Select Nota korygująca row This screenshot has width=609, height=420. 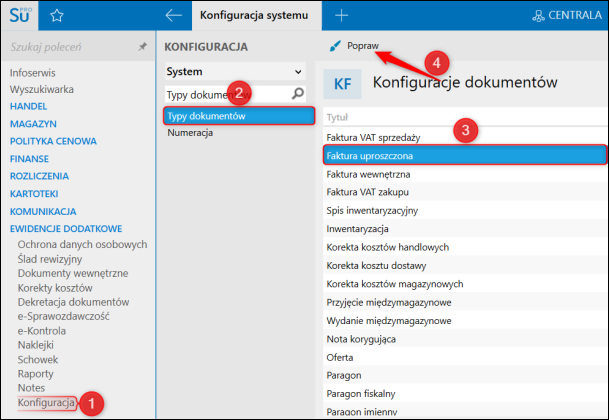[465, 339]
